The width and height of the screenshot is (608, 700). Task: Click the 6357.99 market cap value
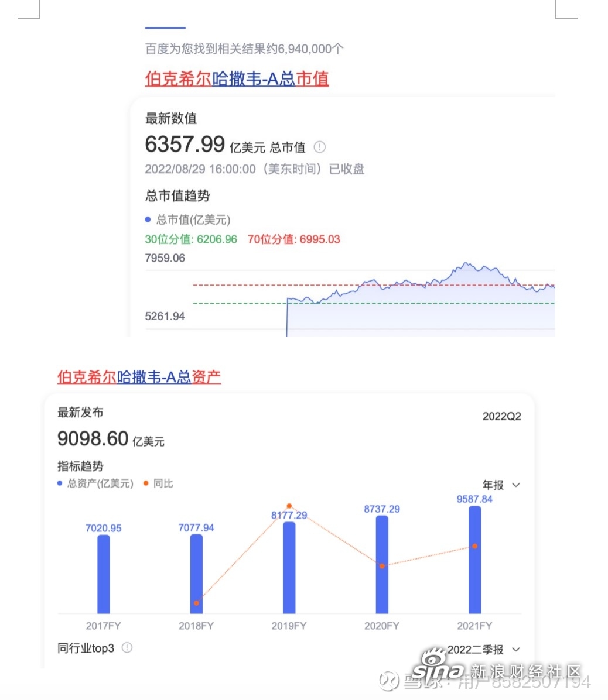click(185, 144)
